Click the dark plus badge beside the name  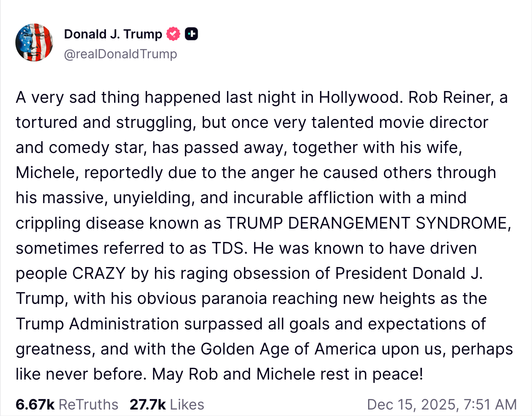click(191, 34)
